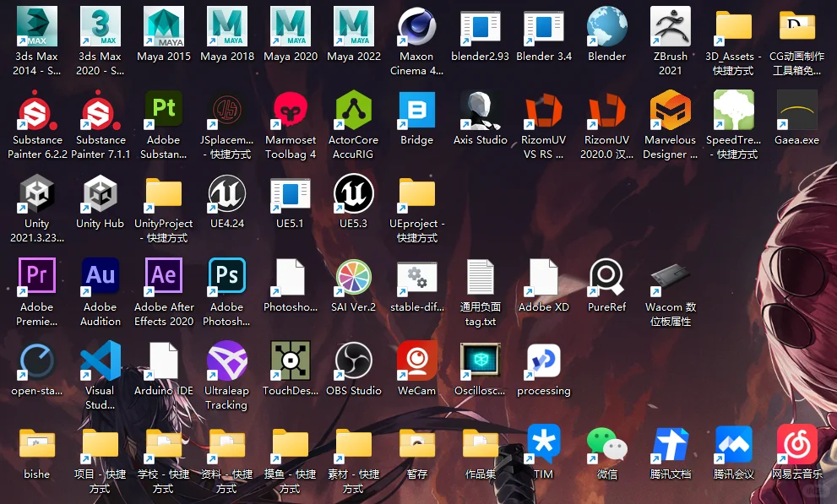The width and height of the screenshot is (837, 504).
Task: Click the JSplacement shortcut icon
Action: [x=227, y=110]
